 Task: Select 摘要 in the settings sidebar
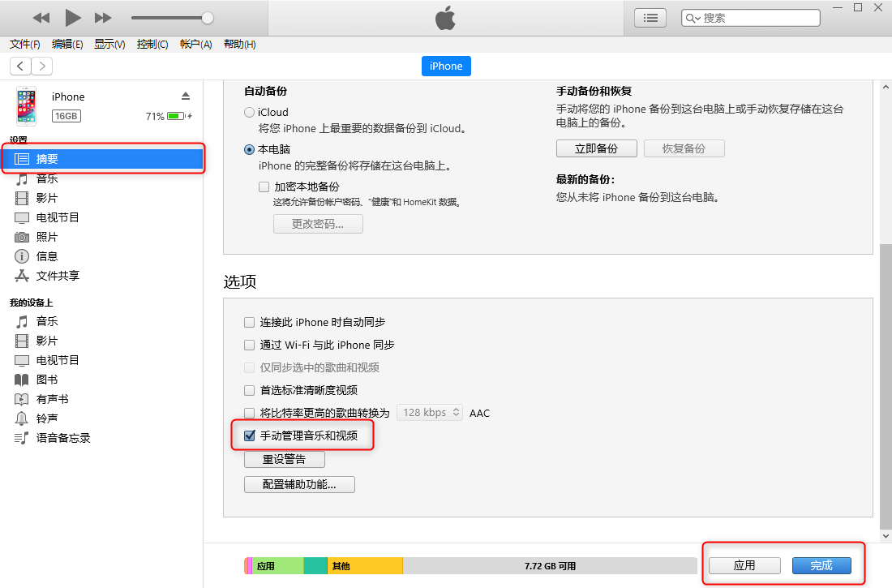(x=103, y=159)
